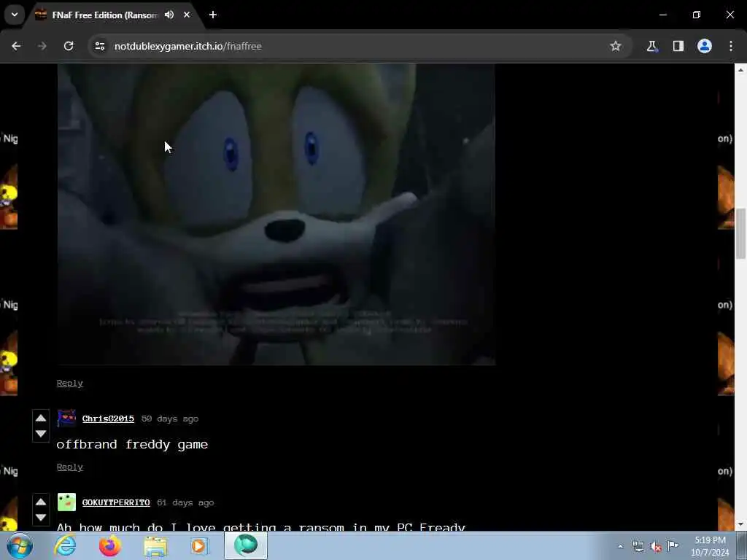Launch Firefox from the taskbar
This screenshot has height=560, width=747.
(110, 545)
